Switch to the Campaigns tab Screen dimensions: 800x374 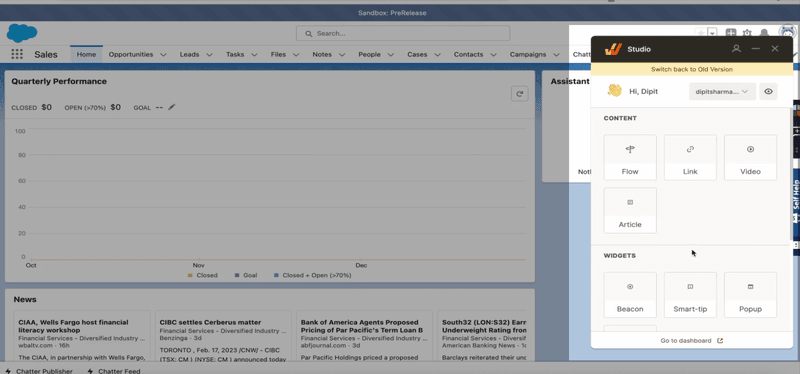pos(528,54)
